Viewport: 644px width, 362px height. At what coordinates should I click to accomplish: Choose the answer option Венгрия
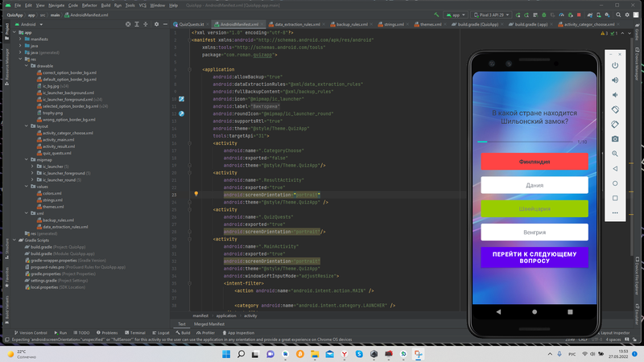[535, 232]
